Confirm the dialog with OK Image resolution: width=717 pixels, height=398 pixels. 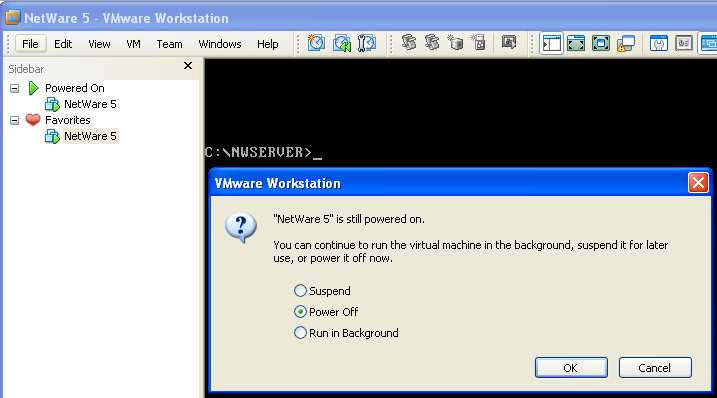point(571,368)
